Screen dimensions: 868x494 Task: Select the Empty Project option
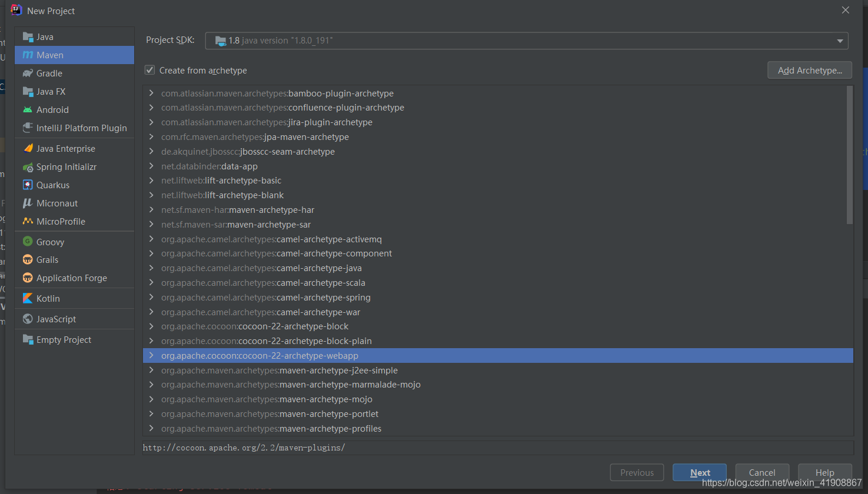coord(74,340)
